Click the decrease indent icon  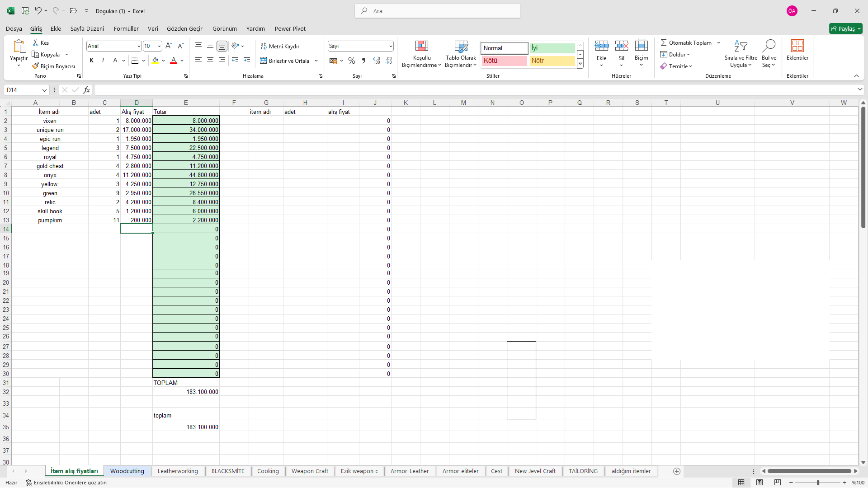[235, 61]
